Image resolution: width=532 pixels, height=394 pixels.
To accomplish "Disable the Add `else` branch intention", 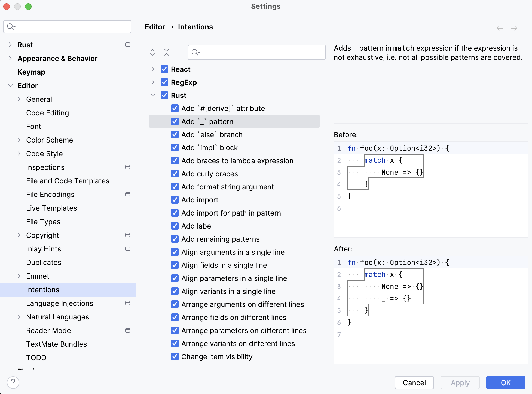I will tap(175, 134).
